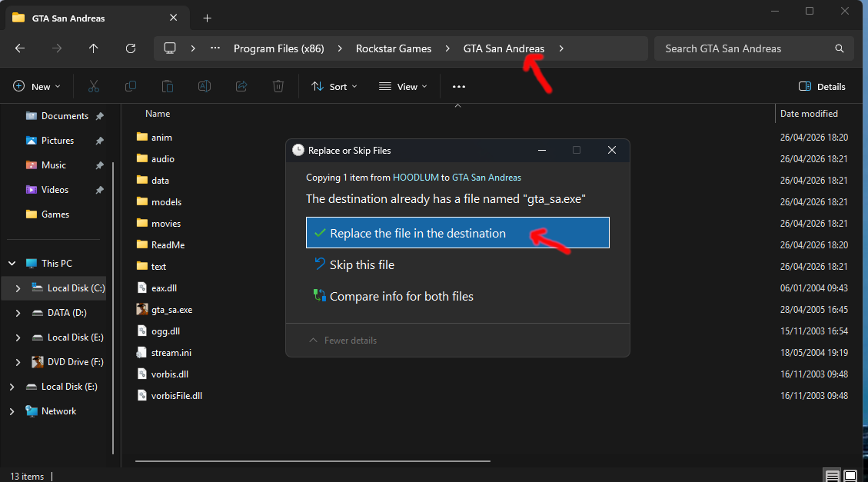
Task: Open the View dropdown menu
Action: [403, 86]
